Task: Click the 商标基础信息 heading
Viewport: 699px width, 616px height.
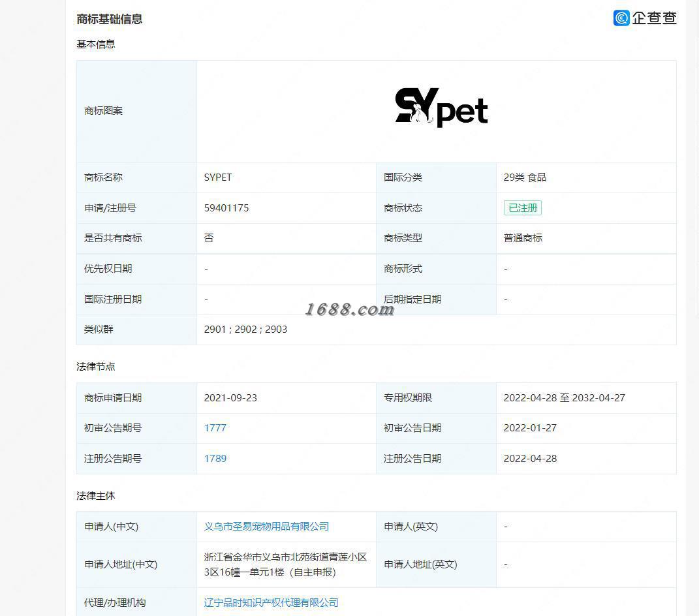Action: click(x=109, y=19)
